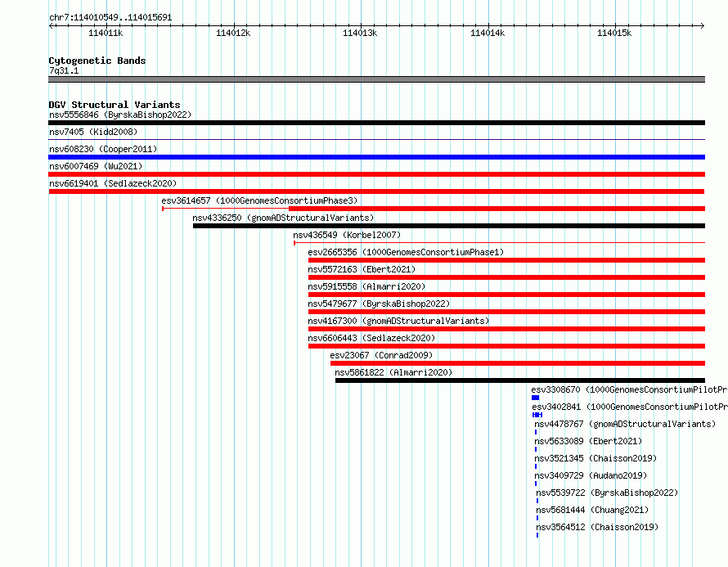This screenshot has width=728, height=567.
Task: Click nsv5861822 (Almarri2020) label
Action: coord(393,372)
